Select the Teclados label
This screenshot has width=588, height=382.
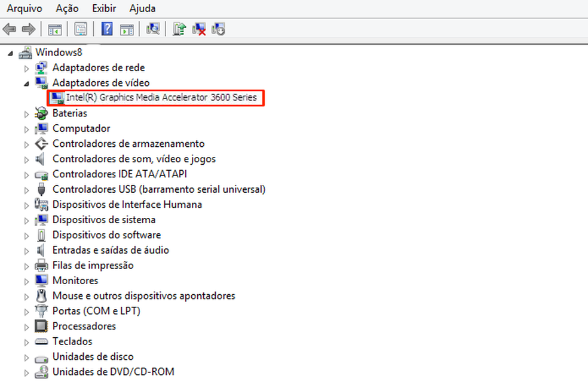point(72,341)
